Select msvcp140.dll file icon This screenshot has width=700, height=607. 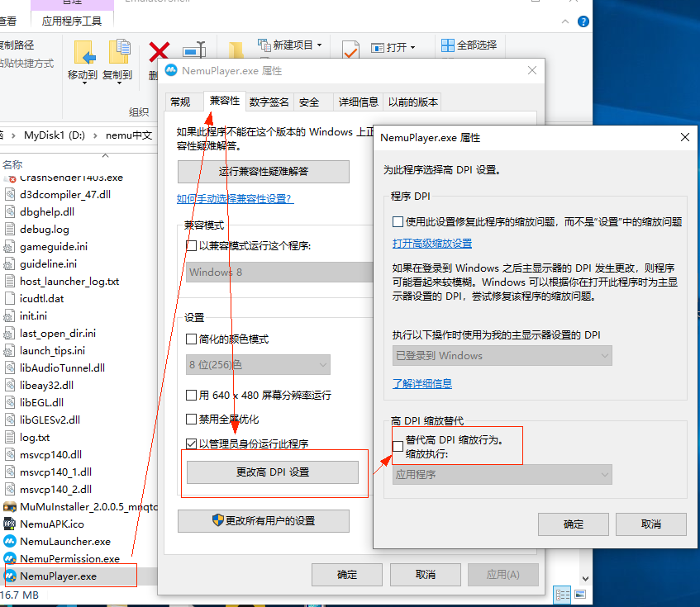pos(10,455)
